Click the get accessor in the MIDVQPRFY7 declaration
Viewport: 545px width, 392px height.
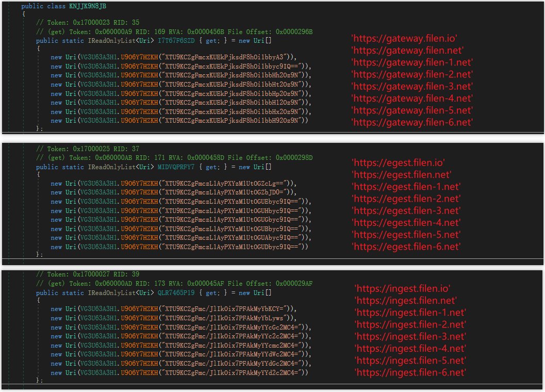pyautogui.click(x=212, y=167)
